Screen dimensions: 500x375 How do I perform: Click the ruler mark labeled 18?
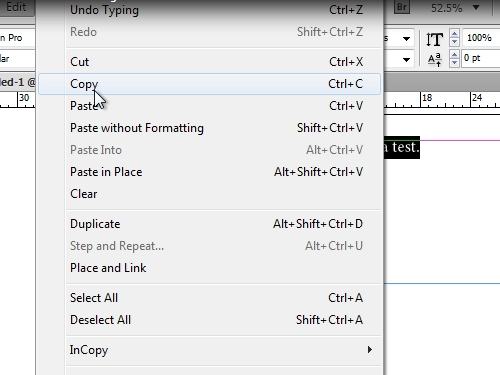tap(427, 98)
